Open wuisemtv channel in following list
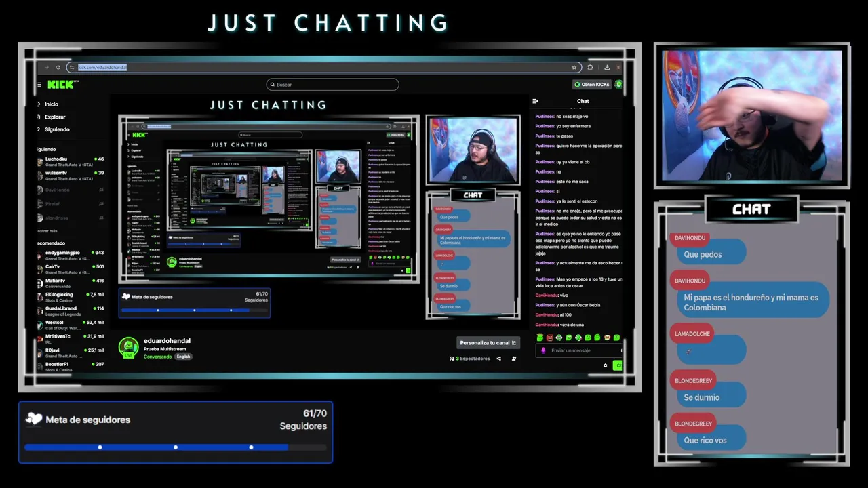 [71, 176]
